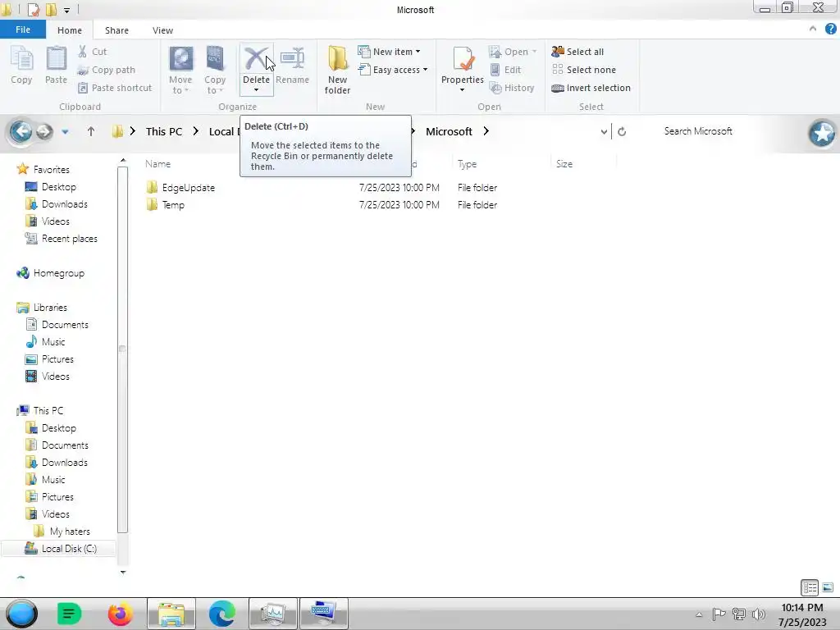Create a New folder
This screenshot has width=840, height=630.
(337, 71)
